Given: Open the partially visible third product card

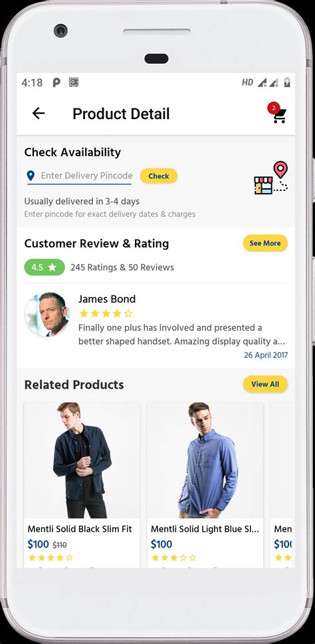Looking at the screenshot, I should point(282,484).
